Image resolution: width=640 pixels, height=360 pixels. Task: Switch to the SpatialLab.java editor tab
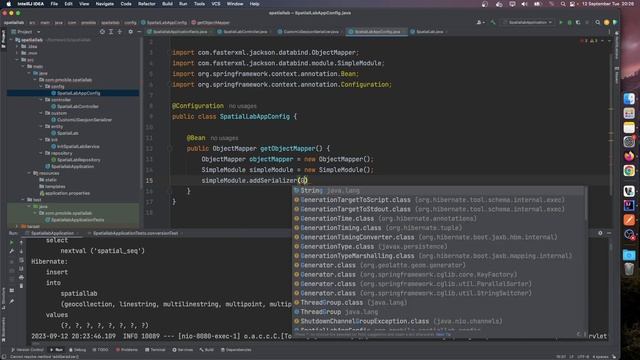[429, 31]
